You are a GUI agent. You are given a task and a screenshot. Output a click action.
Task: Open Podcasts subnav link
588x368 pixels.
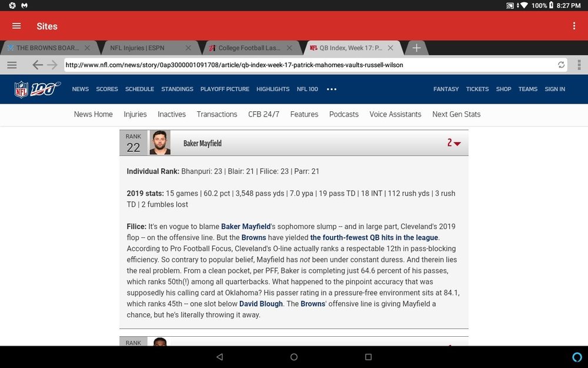pyautogui.click(x=343, y=114)
